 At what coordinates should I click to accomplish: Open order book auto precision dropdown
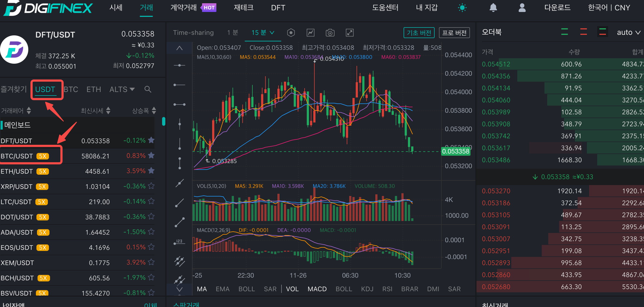(x=629, y=32)
